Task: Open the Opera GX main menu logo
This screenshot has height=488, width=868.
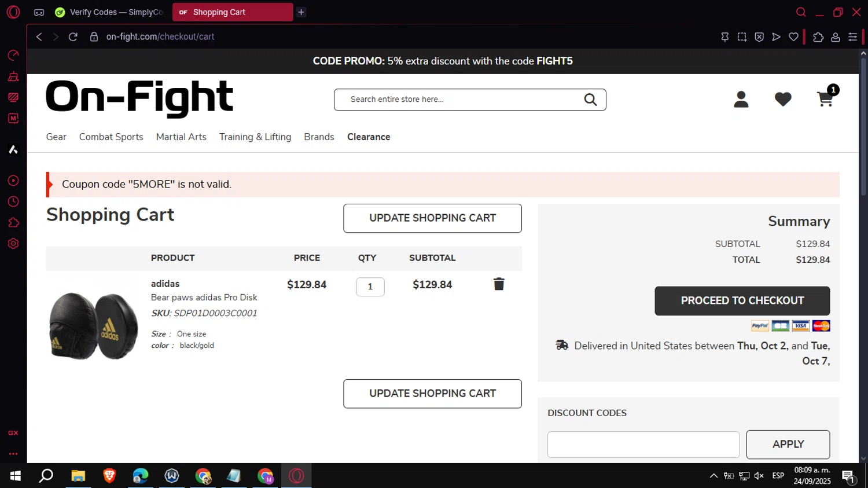Action: coord(13,12)
